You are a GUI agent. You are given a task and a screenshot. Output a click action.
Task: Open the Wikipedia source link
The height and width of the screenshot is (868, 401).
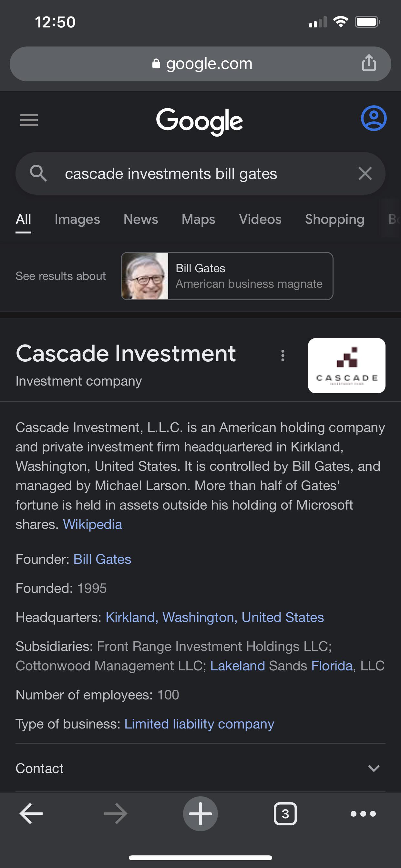[93, 525]
